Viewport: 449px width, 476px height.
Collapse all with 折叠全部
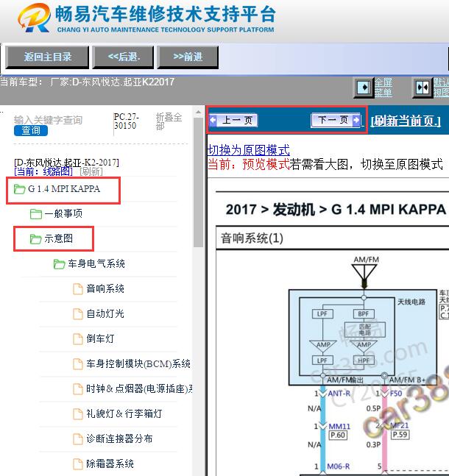(169, 121)
